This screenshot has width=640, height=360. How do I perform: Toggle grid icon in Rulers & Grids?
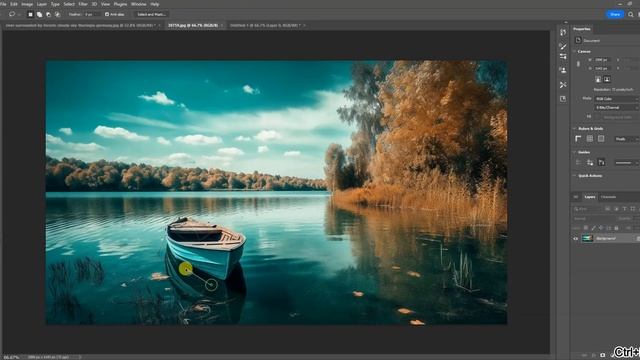(x=590, y=139)
